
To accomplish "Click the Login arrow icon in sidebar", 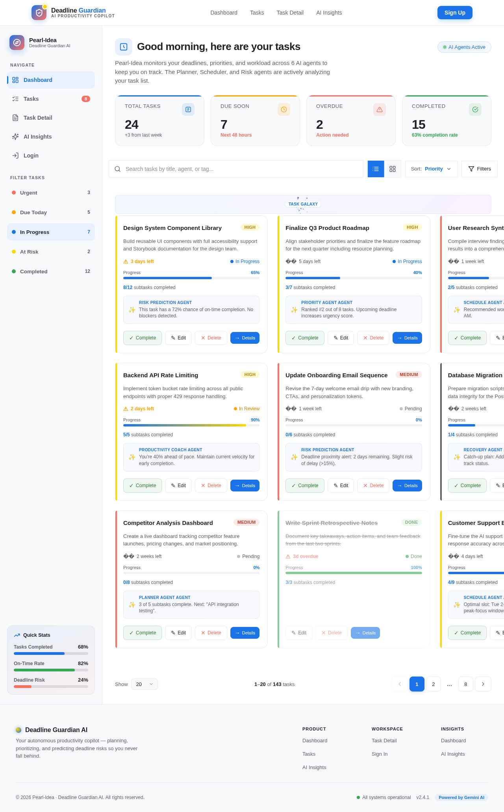I will [15, 156].
